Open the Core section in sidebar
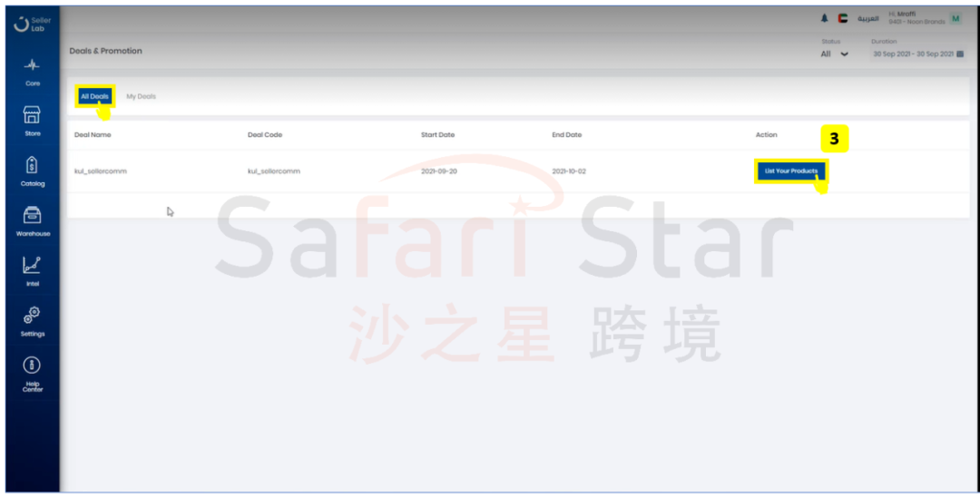 click(x=33, y=73)
